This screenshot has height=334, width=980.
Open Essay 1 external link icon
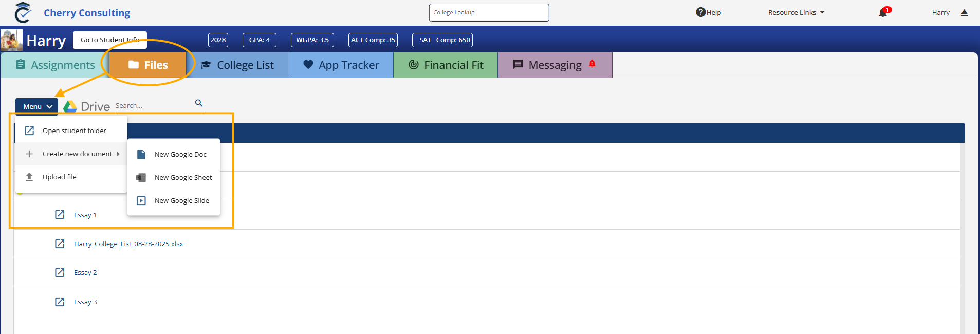[60, 215]
